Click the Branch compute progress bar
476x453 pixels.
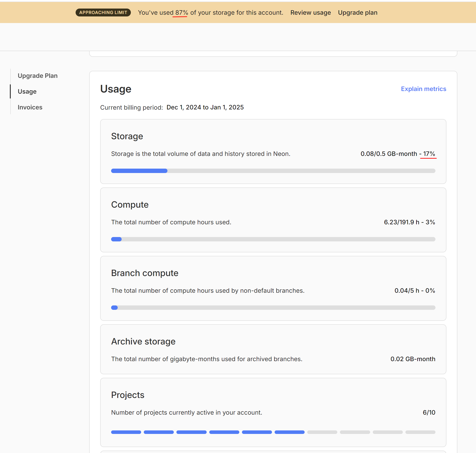(273, 308)
